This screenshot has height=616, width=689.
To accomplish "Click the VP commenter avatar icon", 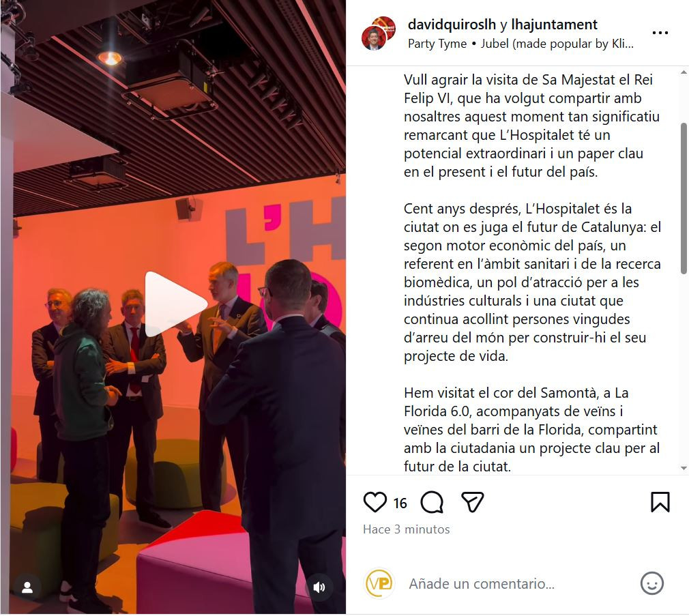I will 380,583.
